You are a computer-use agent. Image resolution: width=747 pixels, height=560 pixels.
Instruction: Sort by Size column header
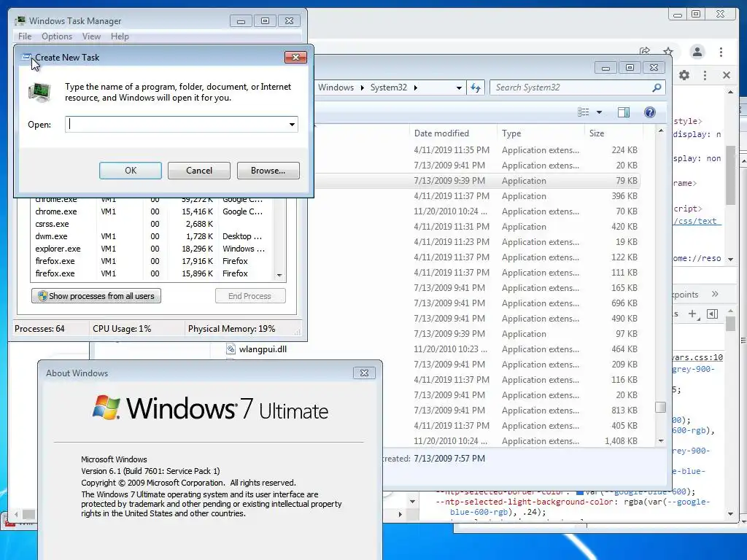[x=614, y=133]
